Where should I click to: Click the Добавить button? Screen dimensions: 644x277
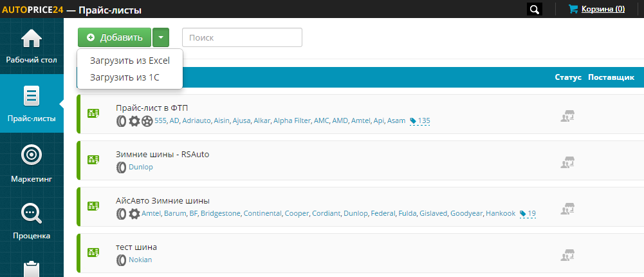pos(115,37)
